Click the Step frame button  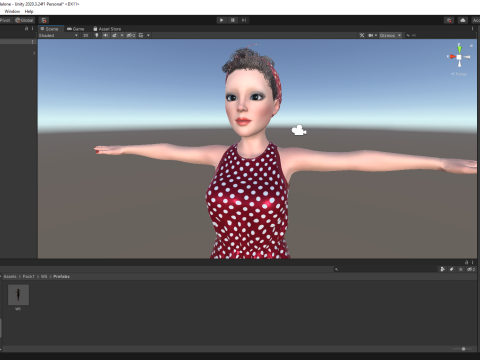tap(244, 20)
